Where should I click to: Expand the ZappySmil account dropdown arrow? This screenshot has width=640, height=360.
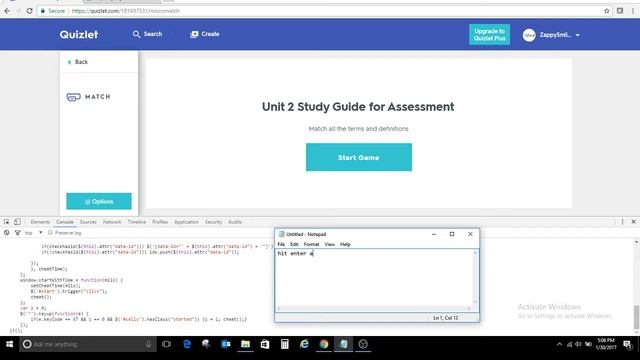[578, 35]
